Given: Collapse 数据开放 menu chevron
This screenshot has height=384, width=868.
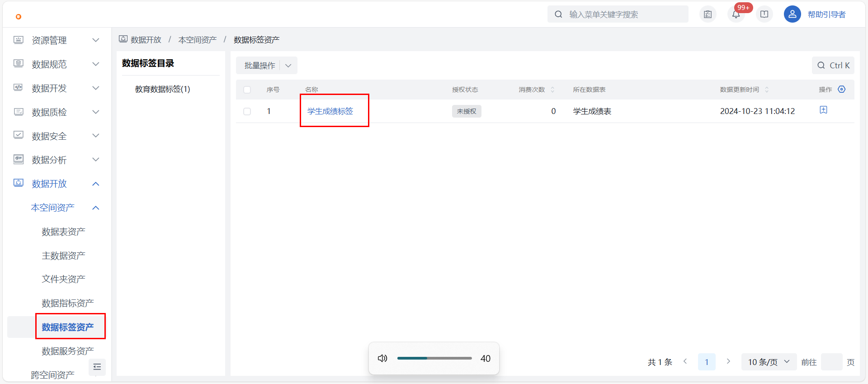Looking at the screenshot, I should point(96,184).
